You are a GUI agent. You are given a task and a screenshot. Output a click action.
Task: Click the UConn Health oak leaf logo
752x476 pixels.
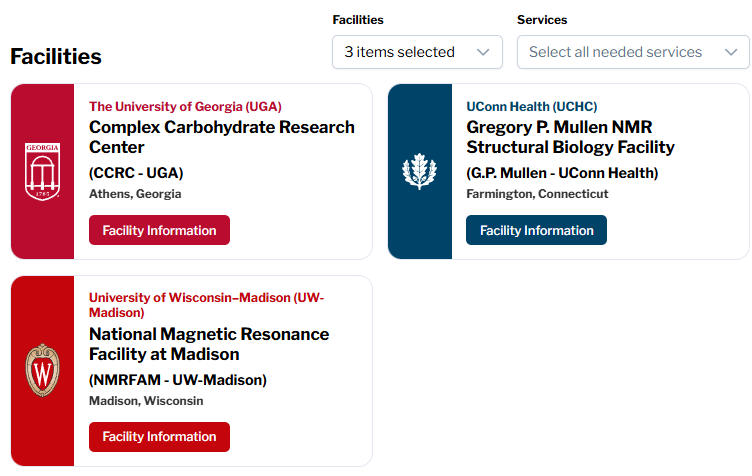click(x=419, y=171)
